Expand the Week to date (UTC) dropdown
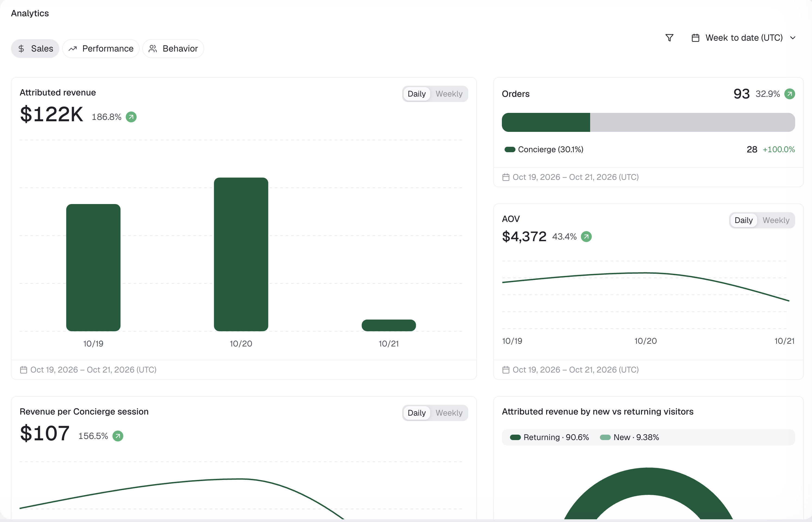 (743, 38)
